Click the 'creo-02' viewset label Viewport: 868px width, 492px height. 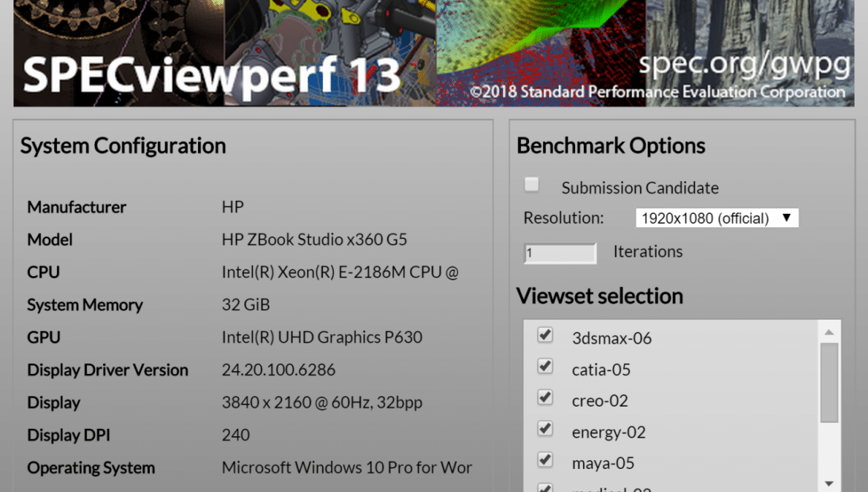[x=600, y=401]
